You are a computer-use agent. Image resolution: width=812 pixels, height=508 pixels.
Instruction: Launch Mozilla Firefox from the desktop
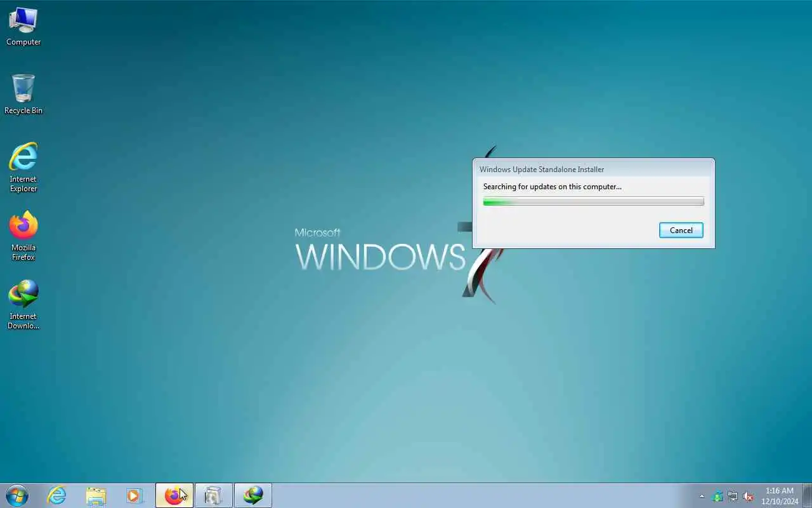[23, 236]
